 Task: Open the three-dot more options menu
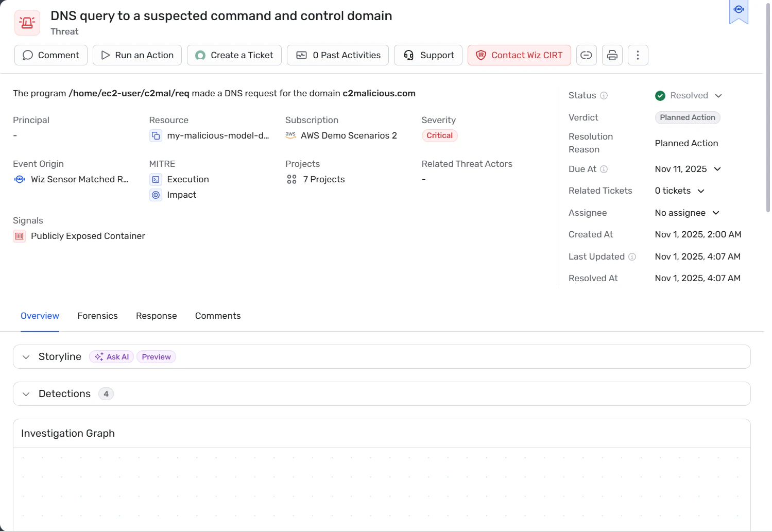[x=638, y=55]
